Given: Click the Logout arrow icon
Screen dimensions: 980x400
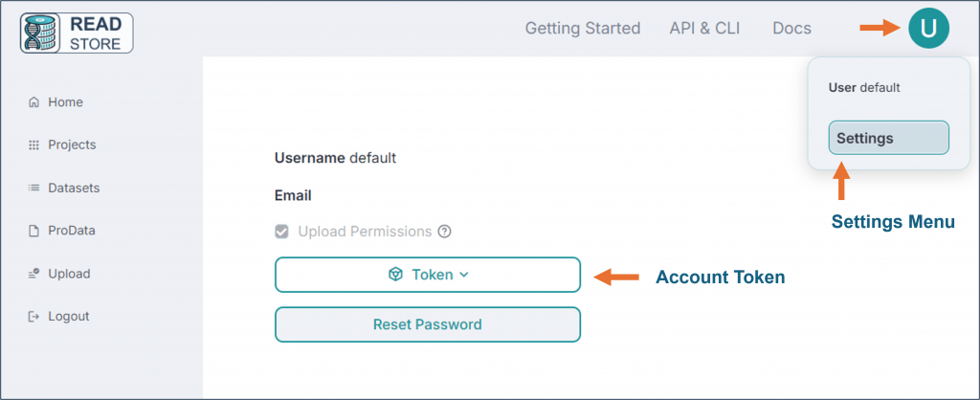Looking at the screenshot, I should coord(33,317).
